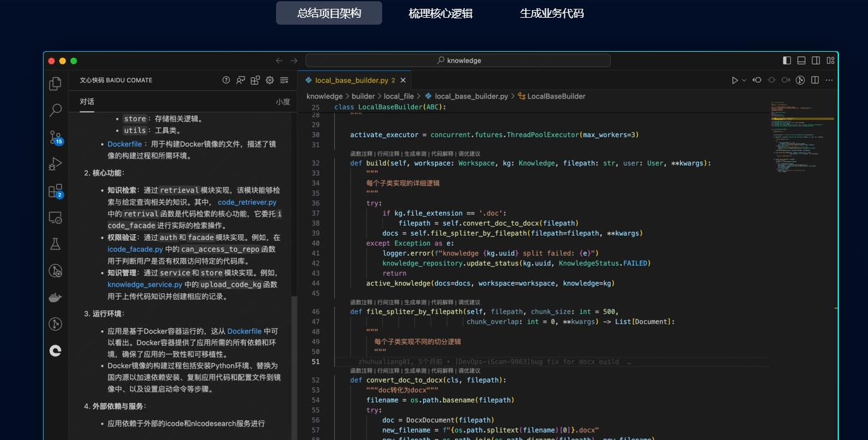Toggle the secondary side bar visibility

pos(816,61)
